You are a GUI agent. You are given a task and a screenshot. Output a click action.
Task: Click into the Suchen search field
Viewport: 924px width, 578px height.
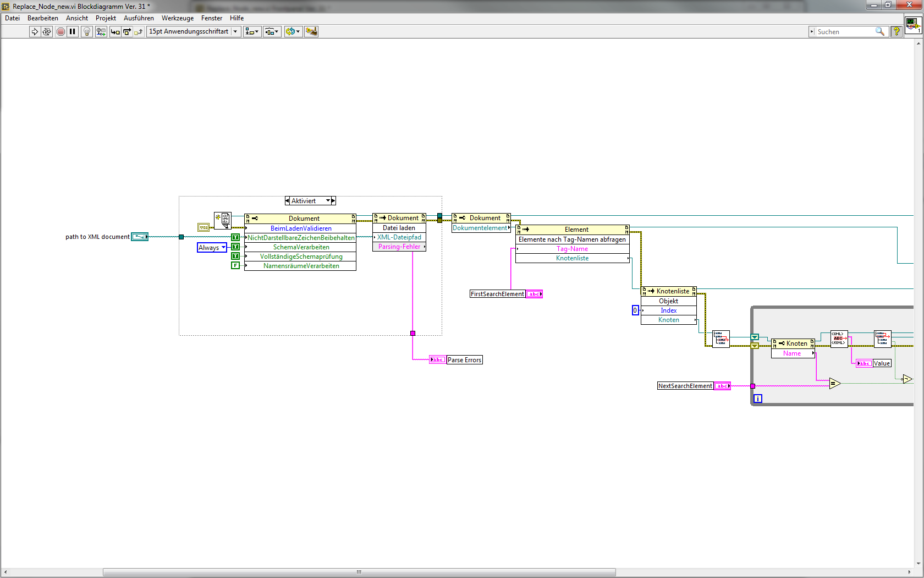pos(844,32)
